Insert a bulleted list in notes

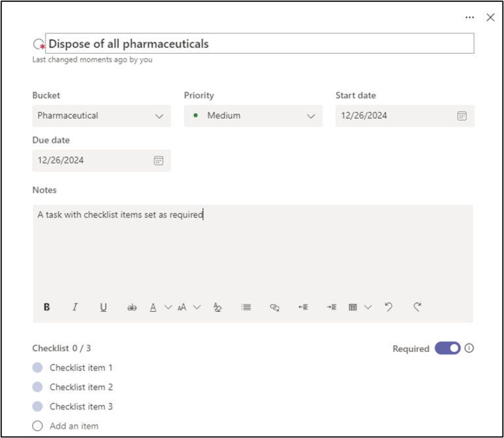click(246, 307)
